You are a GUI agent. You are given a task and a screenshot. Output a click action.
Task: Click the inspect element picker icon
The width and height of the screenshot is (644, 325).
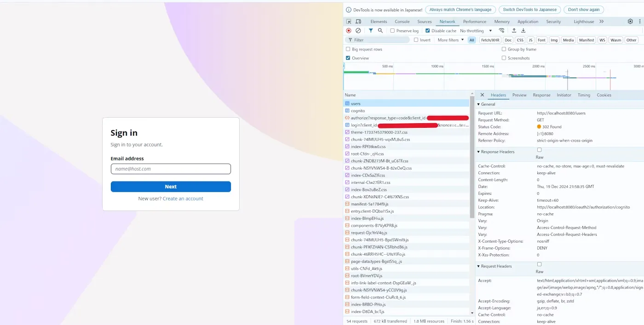349,22
